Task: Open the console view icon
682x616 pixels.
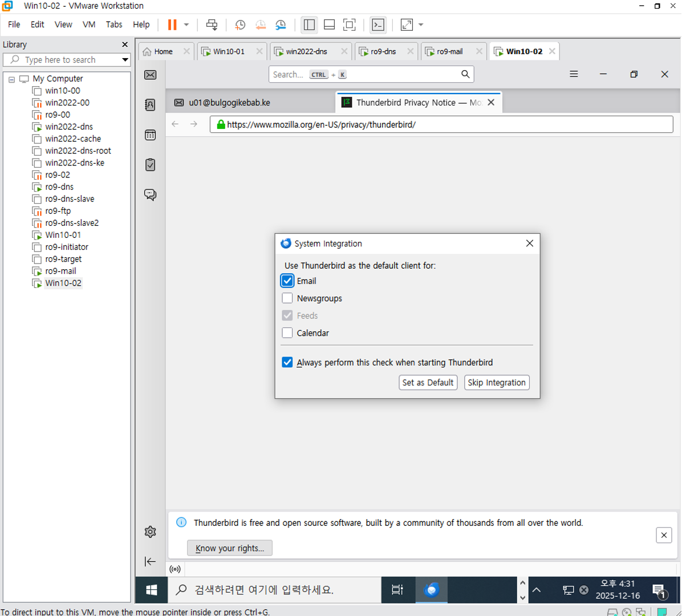Action: (378, 25)
